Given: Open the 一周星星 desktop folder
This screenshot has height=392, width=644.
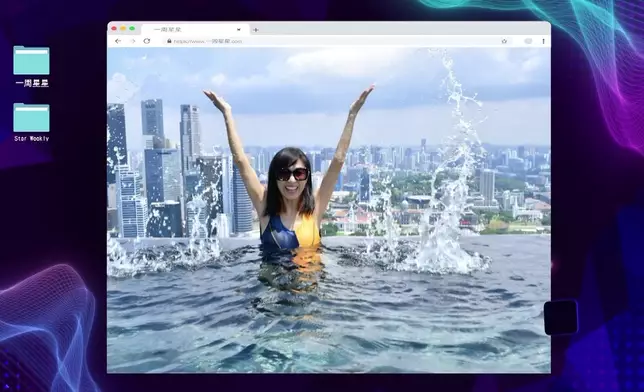Looking at the screenshot, I should coord(32,66).
